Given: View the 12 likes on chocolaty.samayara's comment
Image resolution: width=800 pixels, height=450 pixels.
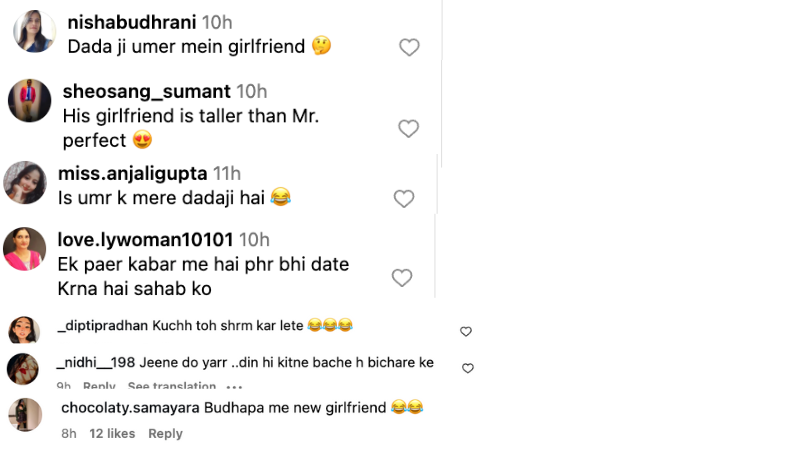Looking at the screenshot, I should click(112, 434).
